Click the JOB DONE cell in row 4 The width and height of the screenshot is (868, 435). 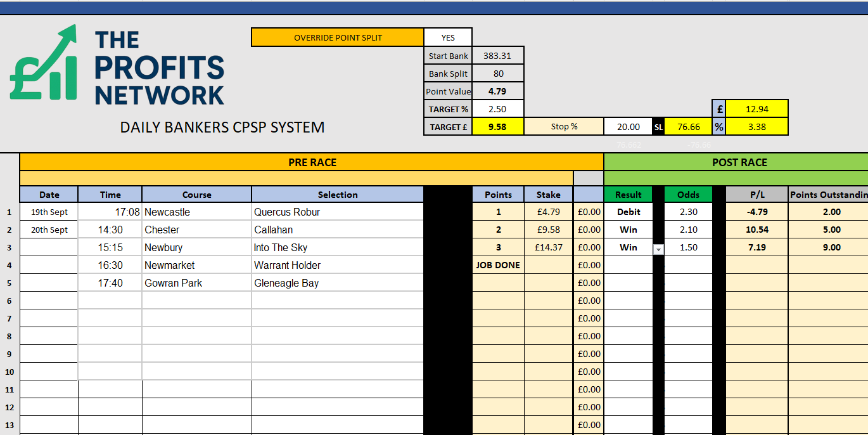498,265
